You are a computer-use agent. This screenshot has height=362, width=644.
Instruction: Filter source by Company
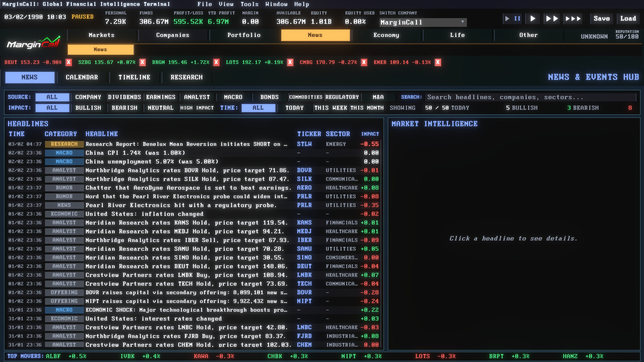[88, 97]
